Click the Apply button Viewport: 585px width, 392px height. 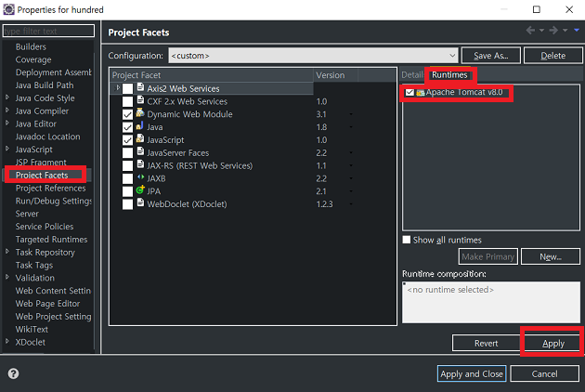(x=553, y=343)
